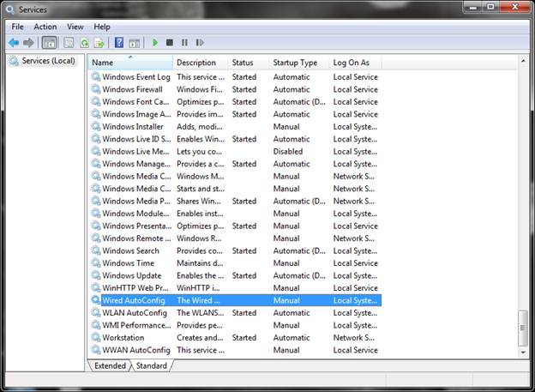Image resolution: width=535 pixels, height=392 pixels.
Task: Click the green Start Service icon
Action: 155,43
